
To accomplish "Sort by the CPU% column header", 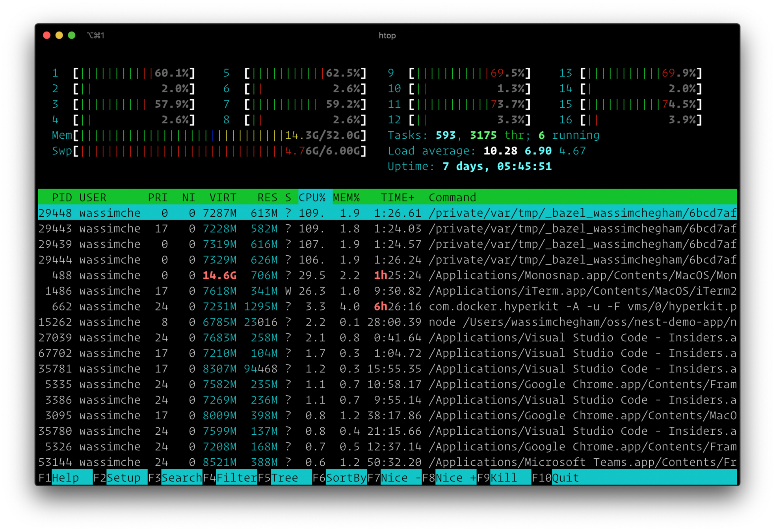I will coord(312,197).
